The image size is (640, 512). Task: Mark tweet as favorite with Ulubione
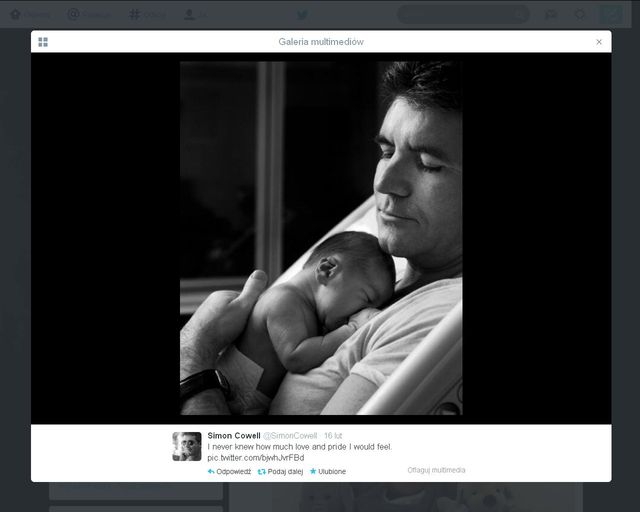(x=328, y=471)
